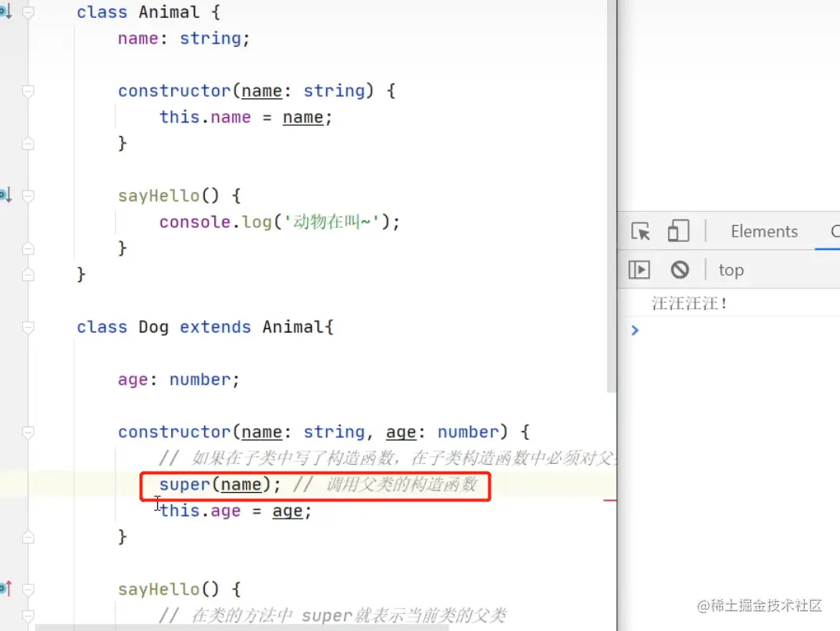Image resolution: width=840 pixels, height=631 pixels.
Task: Fold the Animal sayHello method
Action: (x=28, y=196)
